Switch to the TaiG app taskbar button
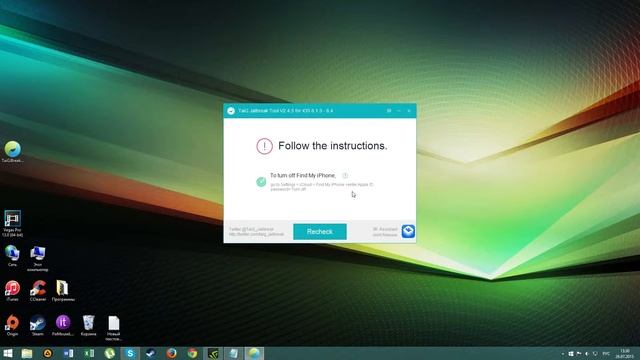 pos(254,353)
